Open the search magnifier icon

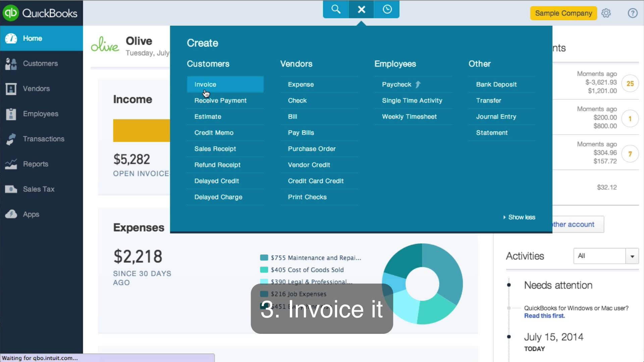(x=336, y=9)
